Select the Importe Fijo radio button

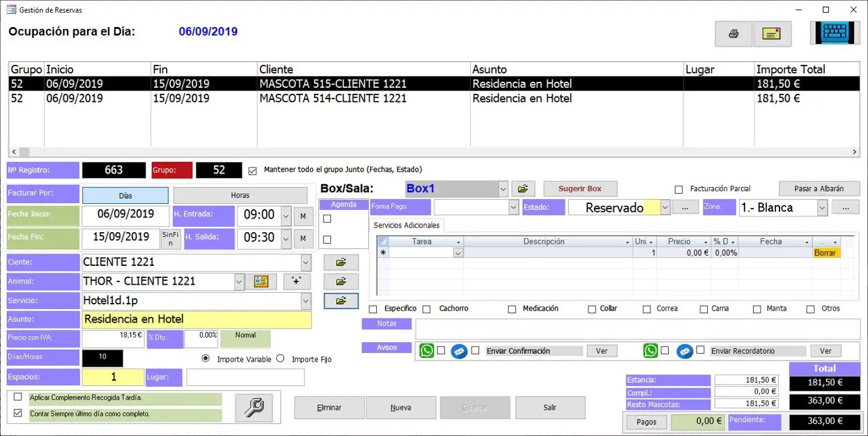tap(281, 359)
